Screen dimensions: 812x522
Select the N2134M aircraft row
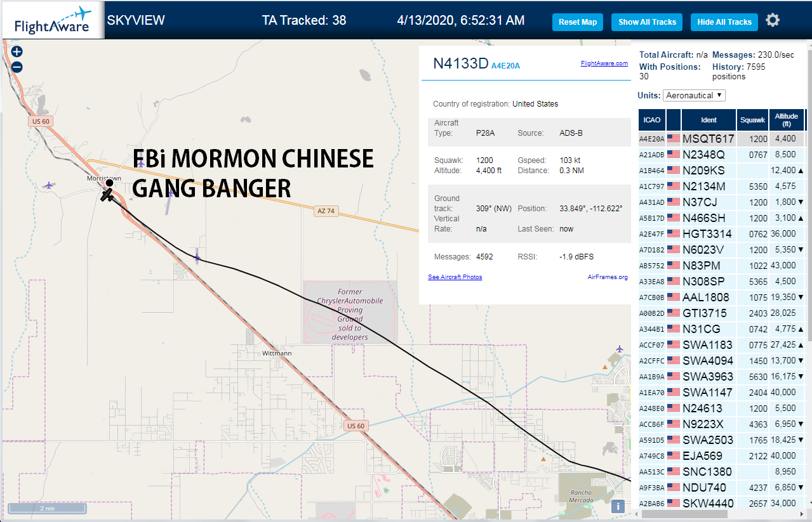pos(722,186)
